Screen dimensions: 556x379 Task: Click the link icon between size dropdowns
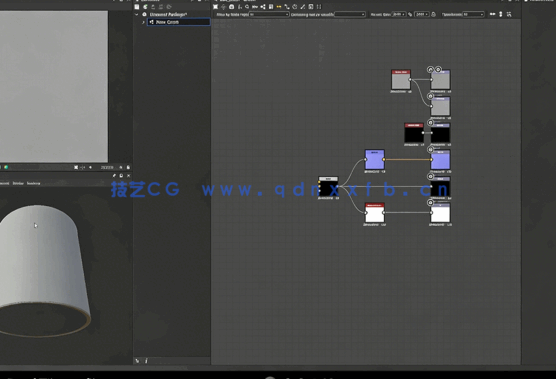pos(410,15)
